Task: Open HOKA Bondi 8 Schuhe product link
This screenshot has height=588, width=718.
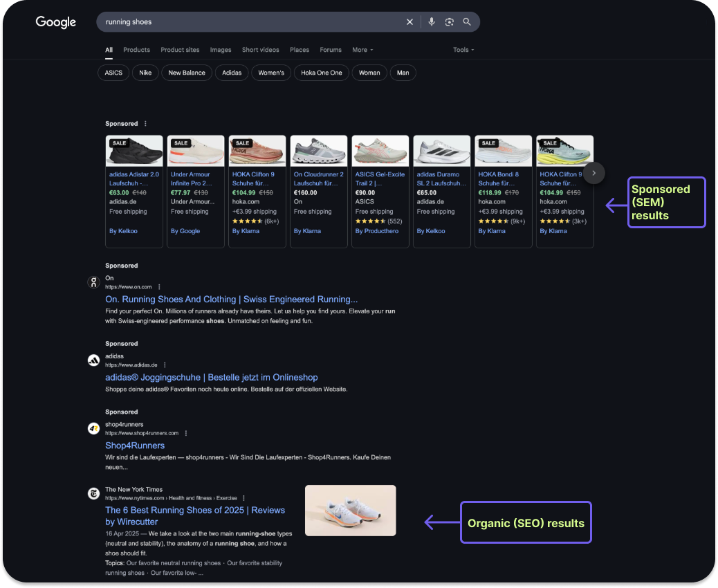Action: point(499,179)
